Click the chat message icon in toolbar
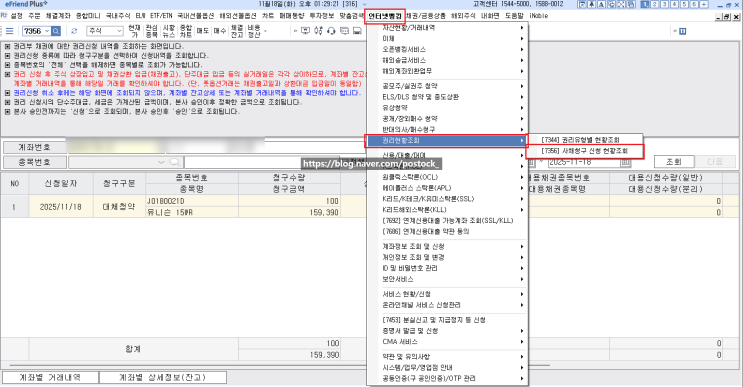743x387 pixels. click(x=344, y=31)
